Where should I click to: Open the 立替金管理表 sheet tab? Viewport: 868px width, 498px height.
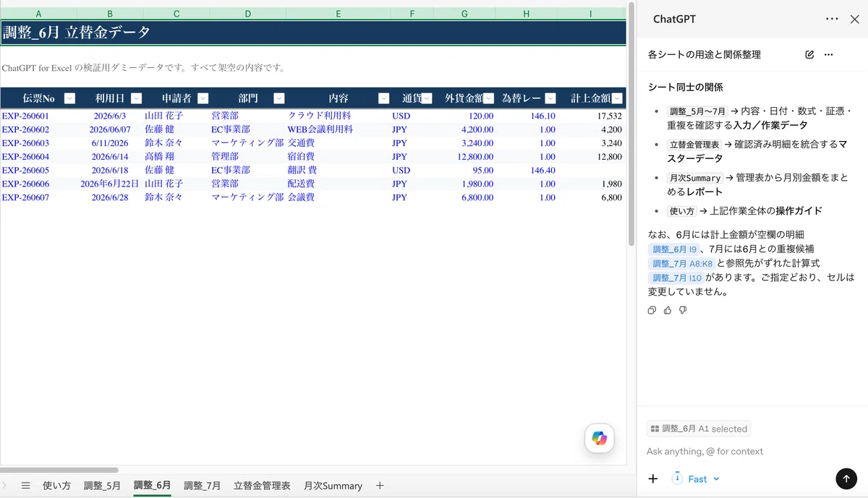[262, 486]
